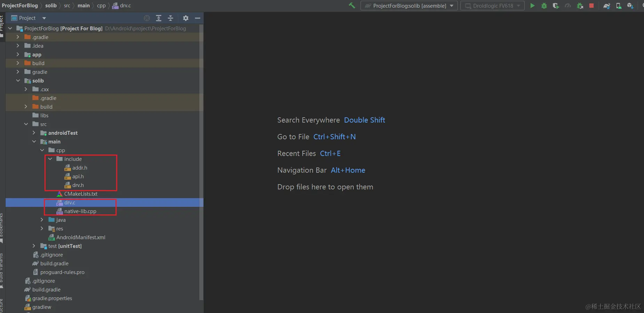Expand the res folder
644x313 pixels.
[x=42, y=229]
